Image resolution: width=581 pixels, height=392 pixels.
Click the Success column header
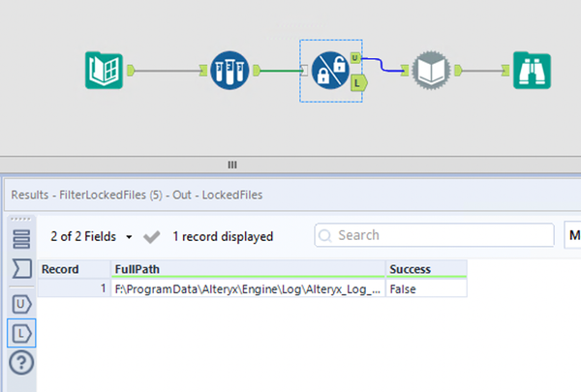click(426, 269)
